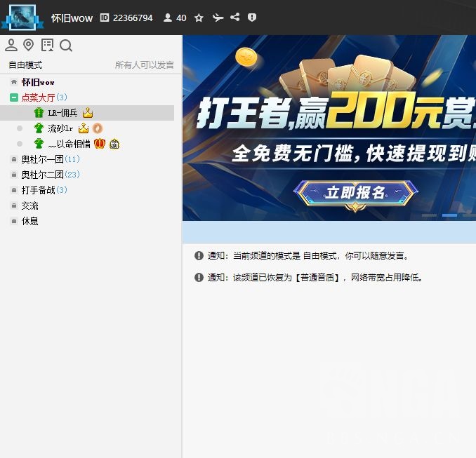Click the 勋 medal badge by ﹏以命相惜
The height and width of the screenshot is (458, 476).
[114, 144]
